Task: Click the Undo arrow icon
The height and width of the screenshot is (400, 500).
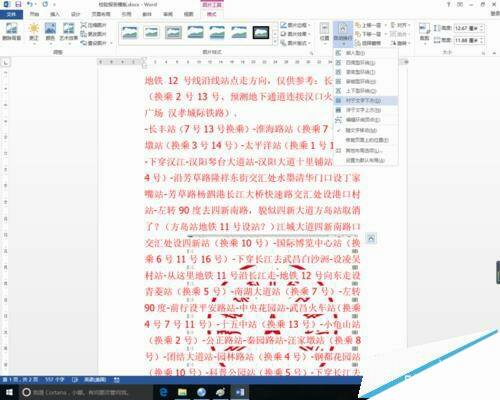Action: (30, 4)
